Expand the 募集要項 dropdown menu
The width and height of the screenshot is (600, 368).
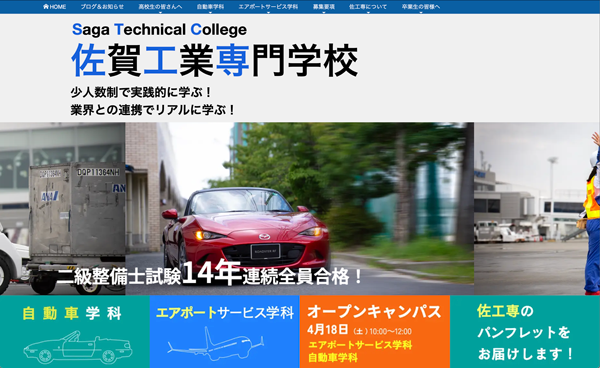[x=324, y=7]
